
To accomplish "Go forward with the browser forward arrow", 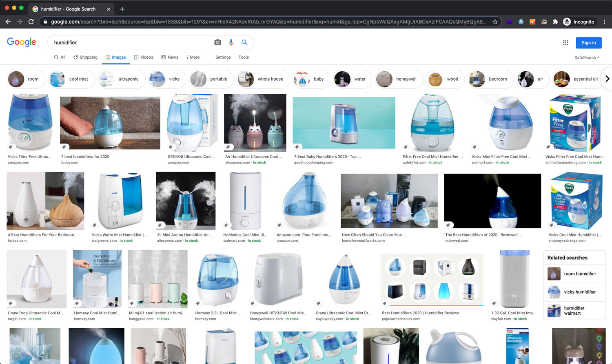I will click(x=19, y=22).
